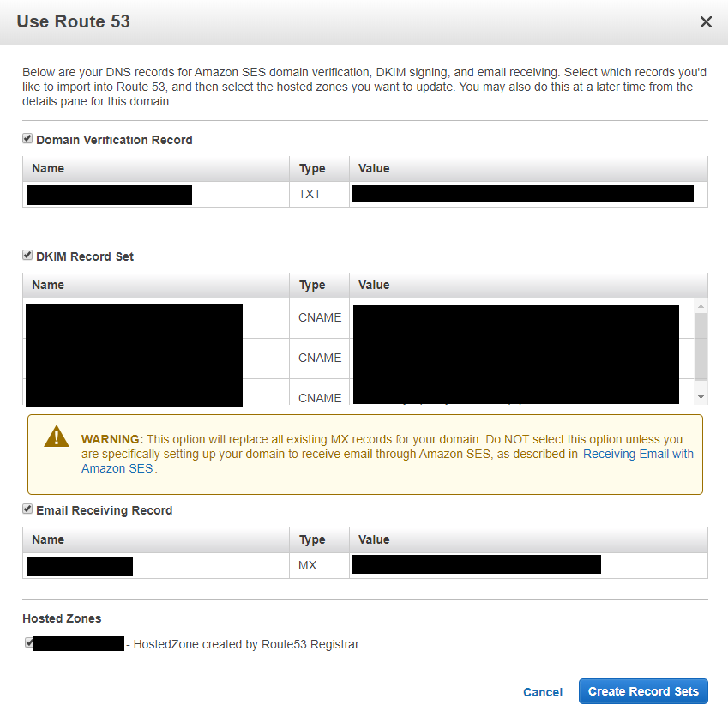
Task: Close the Use Route 53 dialog
Action: pos(706,21)
